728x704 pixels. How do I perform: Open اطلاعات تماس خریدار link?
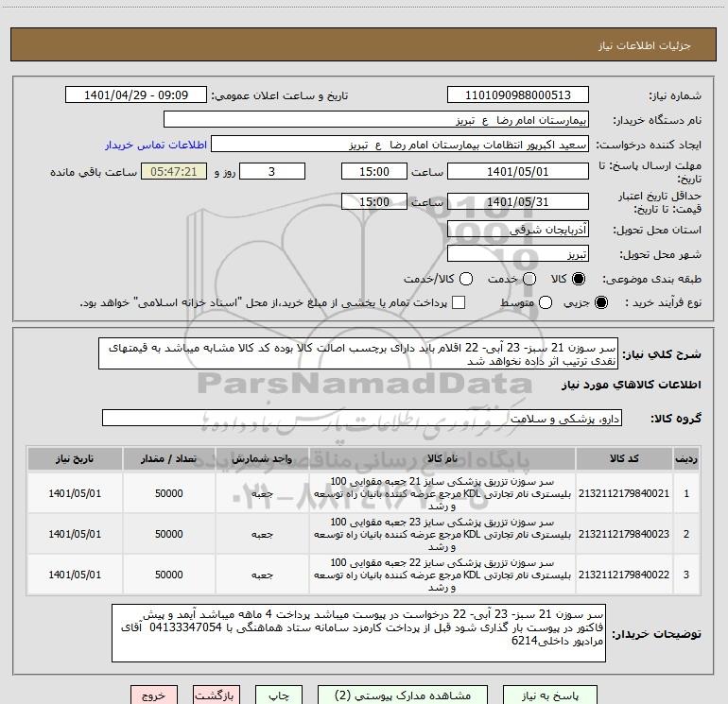pyautogui.click(x=156, y=145)
